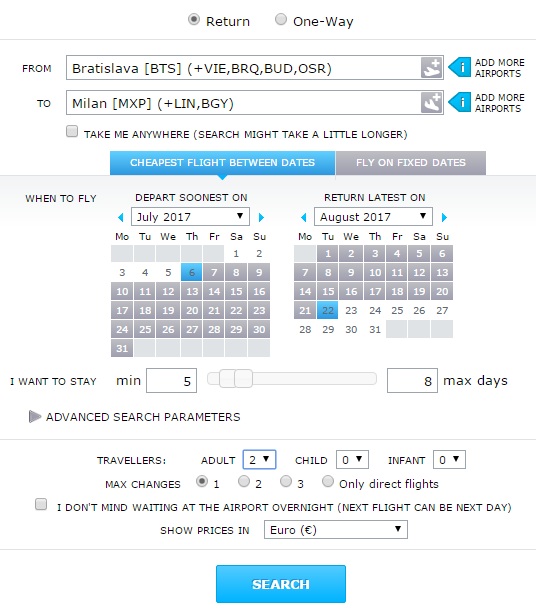Image resolution: width=536 pixels, height=612 pixels.
Task: Go to next month in departure calendar
Action: pos(261,217)
